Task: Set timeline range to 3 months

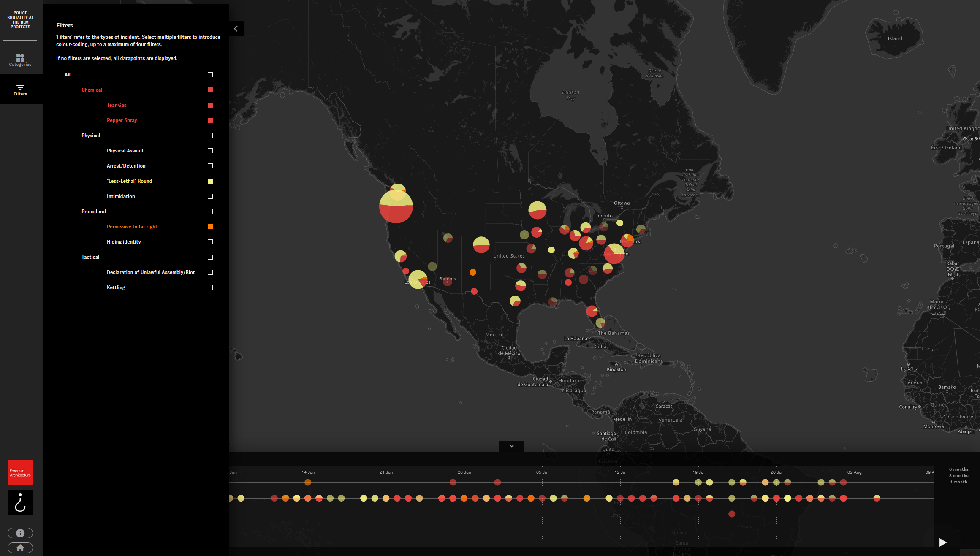Action: (x=958, y=475)
